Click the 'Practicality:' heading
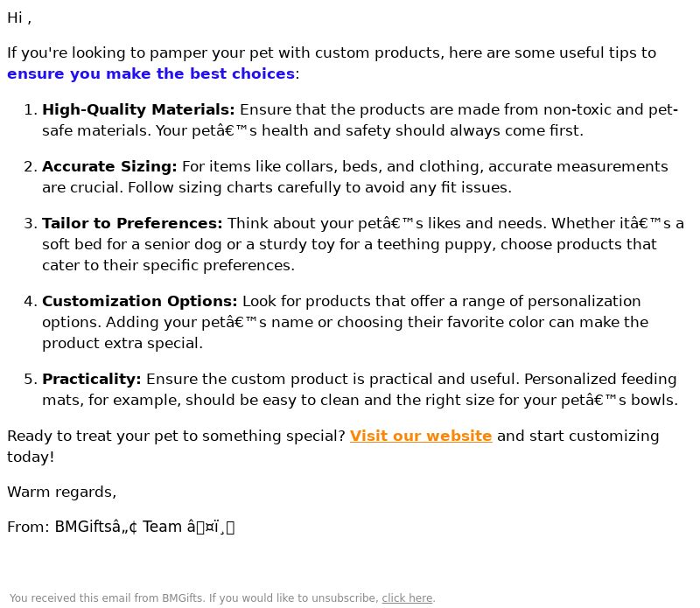 pos(92,379)
